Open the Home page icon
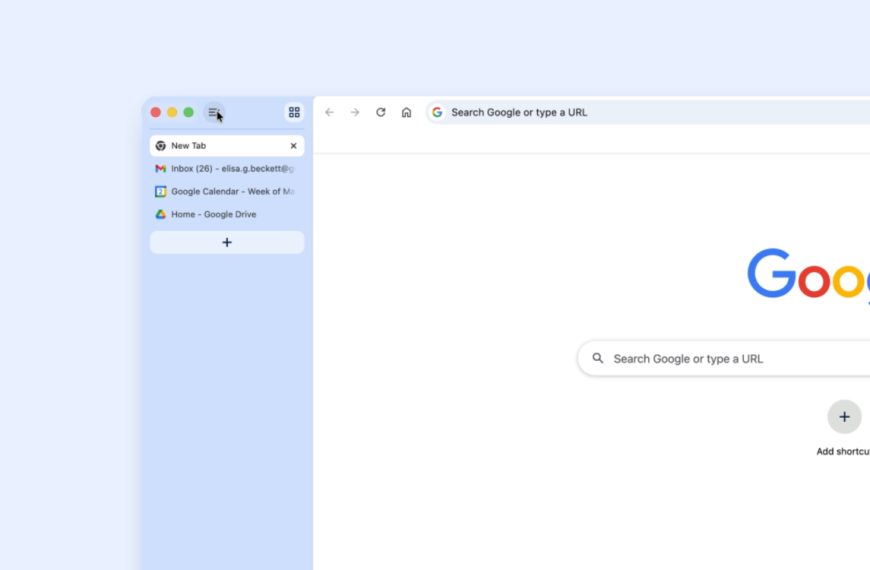Image resolution: width=870 pixels, height=570 pixels. point(406,113)
